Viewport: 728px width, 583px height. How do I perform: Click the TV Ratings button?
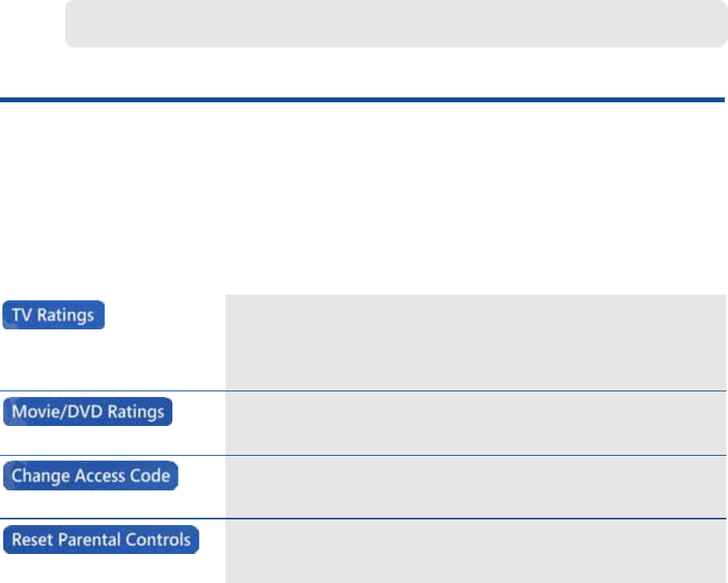pos(54,315)
